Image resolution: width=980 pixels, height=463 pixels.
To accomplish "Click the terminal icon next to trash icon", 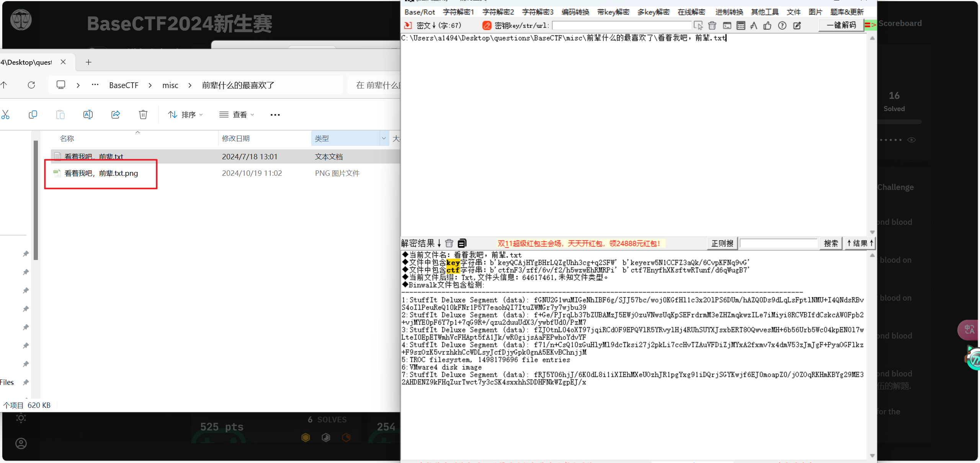I will (x=727, y=25).
